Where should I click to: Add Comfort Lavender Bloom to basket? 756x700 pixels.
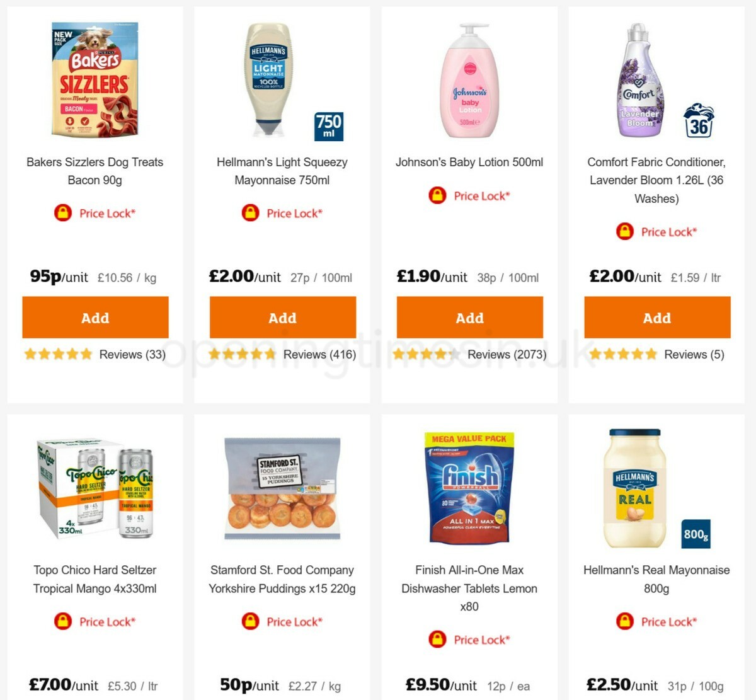(657, 318)
